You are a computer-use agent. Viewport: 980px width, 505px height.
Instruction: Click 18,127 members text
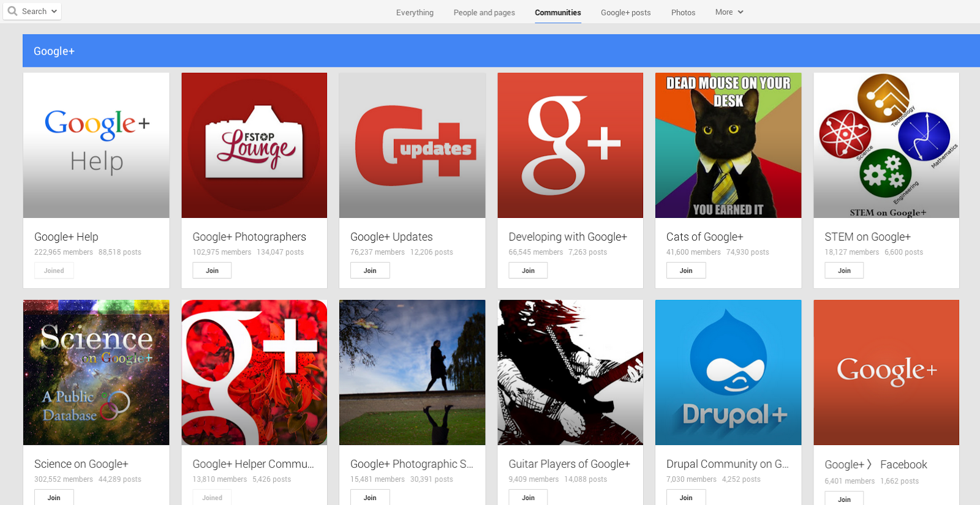click(851, 252)
